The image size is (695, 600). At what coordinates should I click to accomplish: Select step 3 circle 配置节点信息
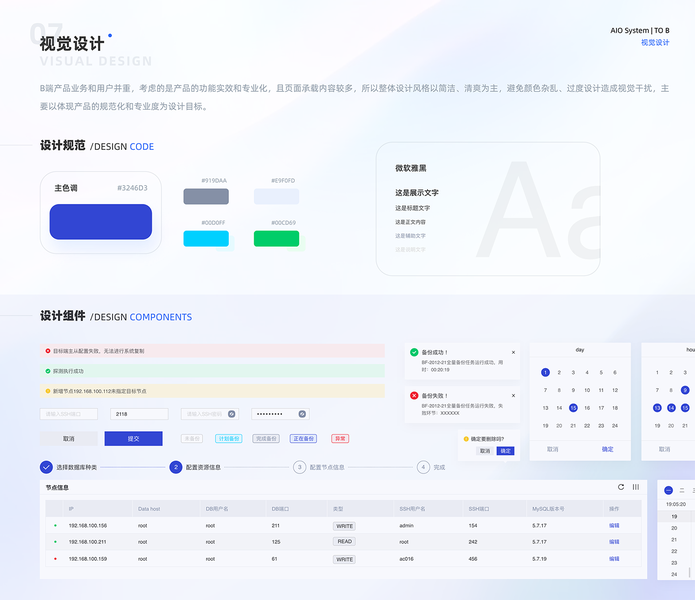(x=300, y=467)
